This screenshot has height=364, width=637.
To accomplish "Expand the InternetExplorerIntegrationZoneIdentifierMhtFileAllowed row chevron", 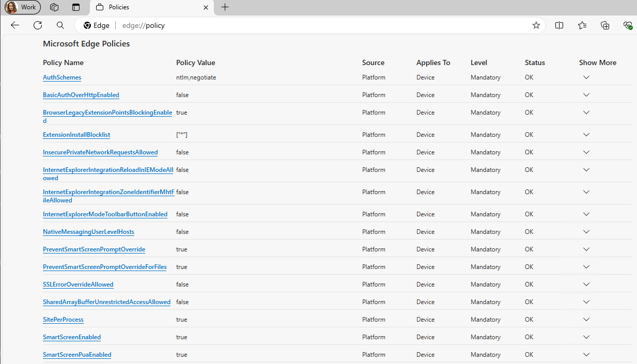I will (586, 192).
